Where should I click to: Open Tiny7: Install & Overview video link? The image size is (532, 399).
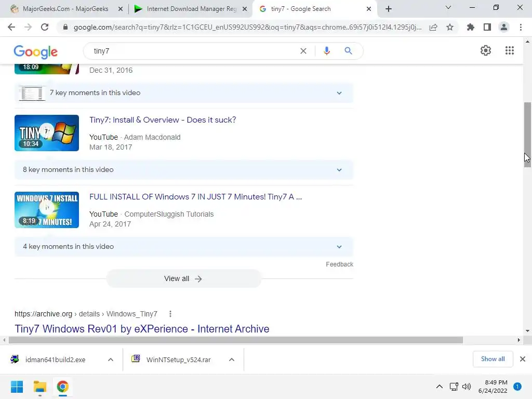click(163, 120)
